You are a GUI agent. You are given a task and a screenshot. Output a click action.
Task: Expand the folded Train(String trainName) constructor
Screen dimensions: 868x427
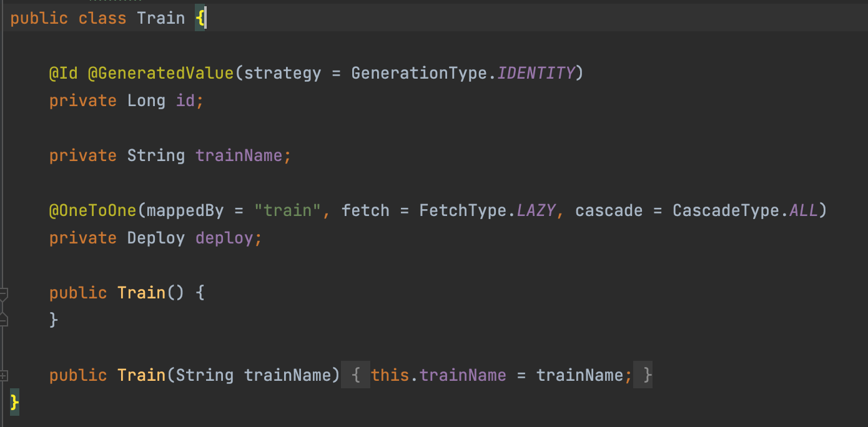(3, 375)
